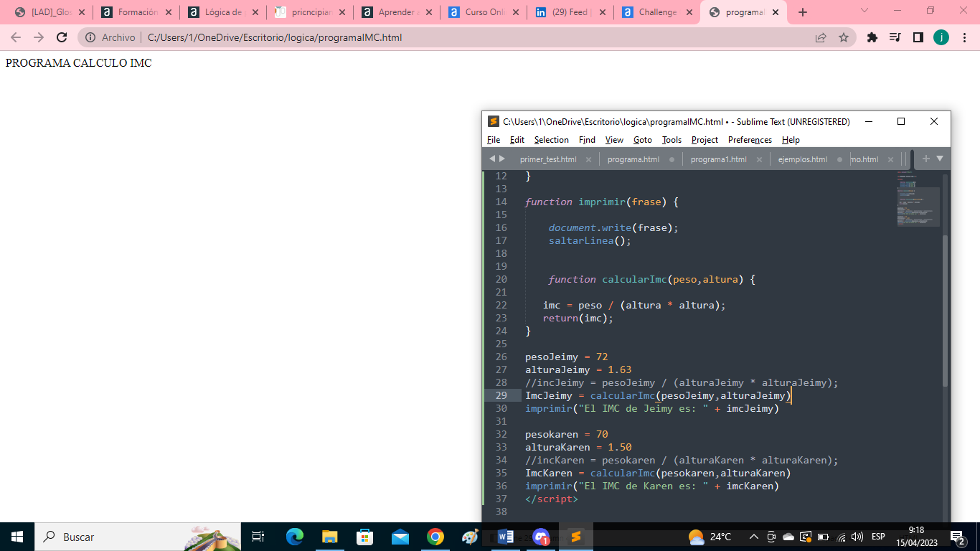This screenshot has width=980, height=551.
Task: Open Mail app from taskbar
Action: [x=400, y=537]
